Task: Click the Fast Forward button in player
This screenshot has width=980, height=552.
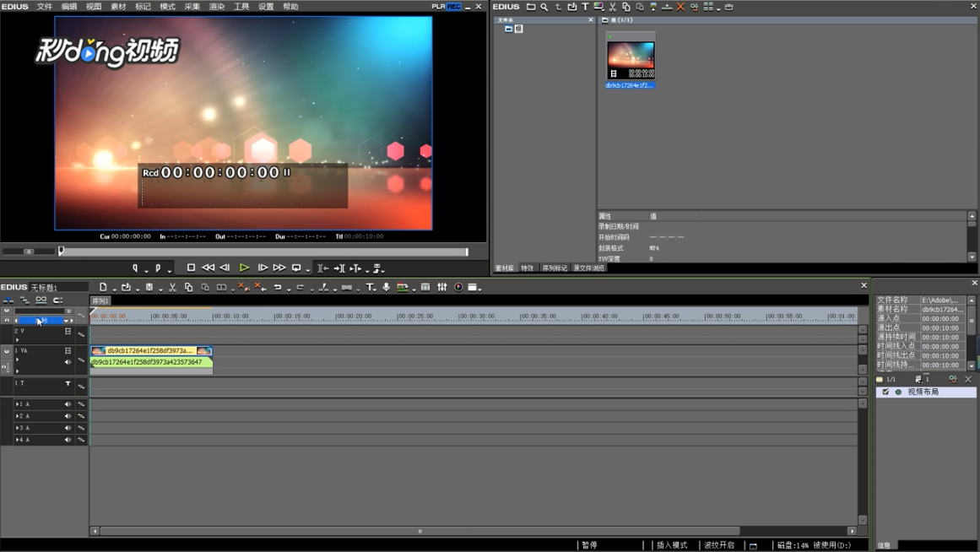Action: (279, 268)
